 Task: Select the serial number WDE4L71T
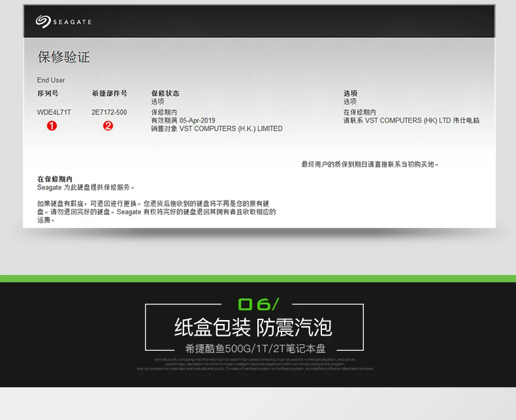pyautogui.click(x=54, y=112)
